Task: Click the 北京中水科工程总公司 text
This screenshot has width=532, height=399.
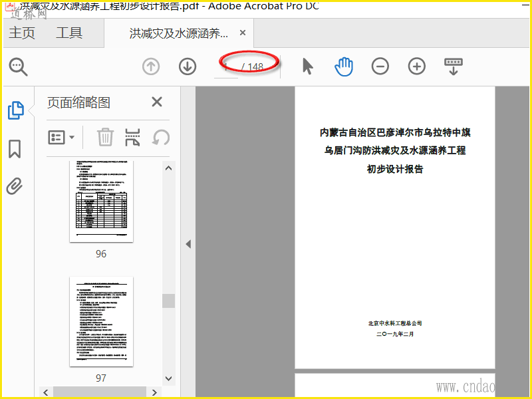Action: pyautogui.click(x=395, y=323)
